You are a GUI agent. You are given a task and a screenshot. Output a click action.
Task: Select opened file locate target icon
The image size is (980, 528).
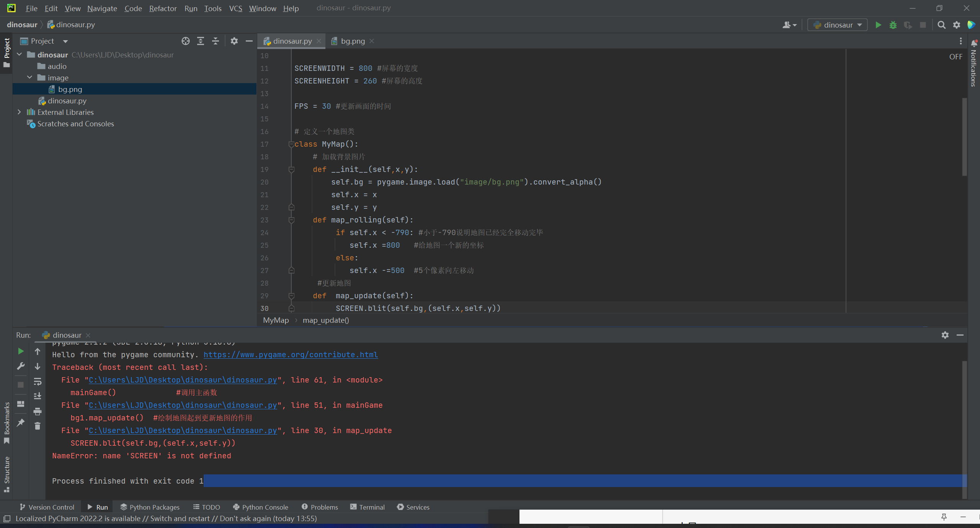pyautogui.click(x=186, y=41)
